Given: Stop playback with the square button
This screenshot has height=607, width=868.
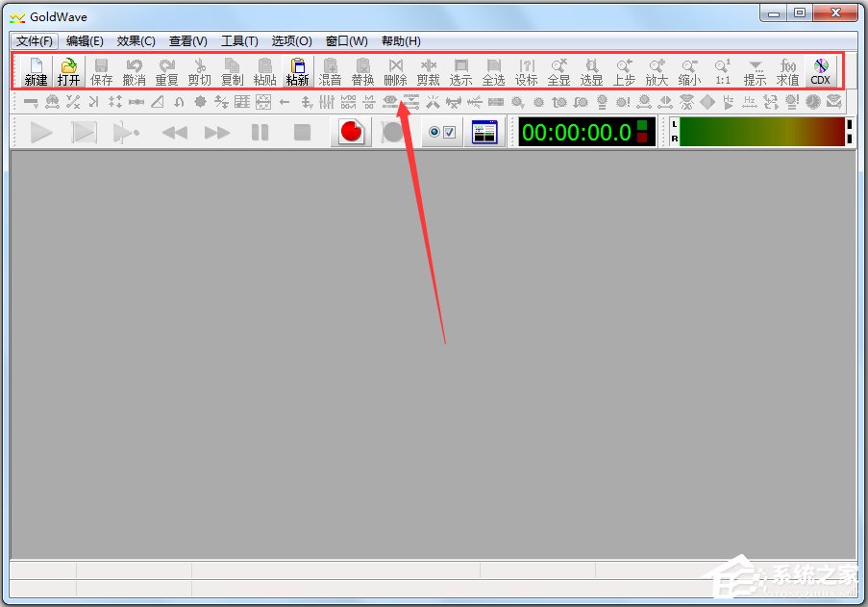Looking at the screenshot, I should pos(302,133).
